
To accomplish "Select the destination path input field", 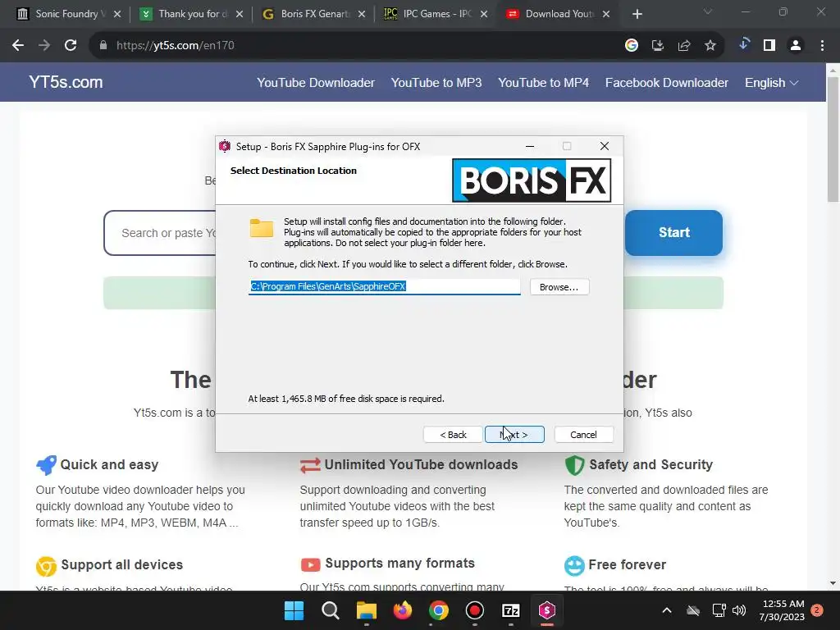I will click(x=384, y=286).
